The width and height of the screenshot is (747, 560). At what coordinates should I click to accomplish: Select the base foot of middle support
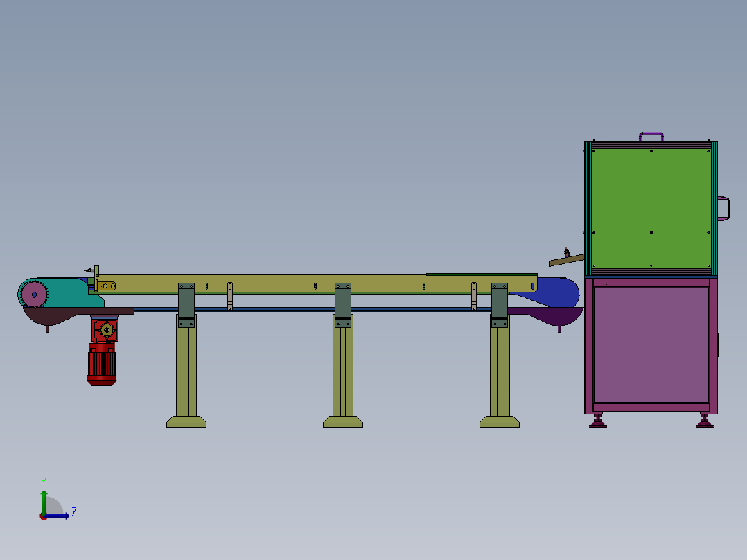pos(343,422)
